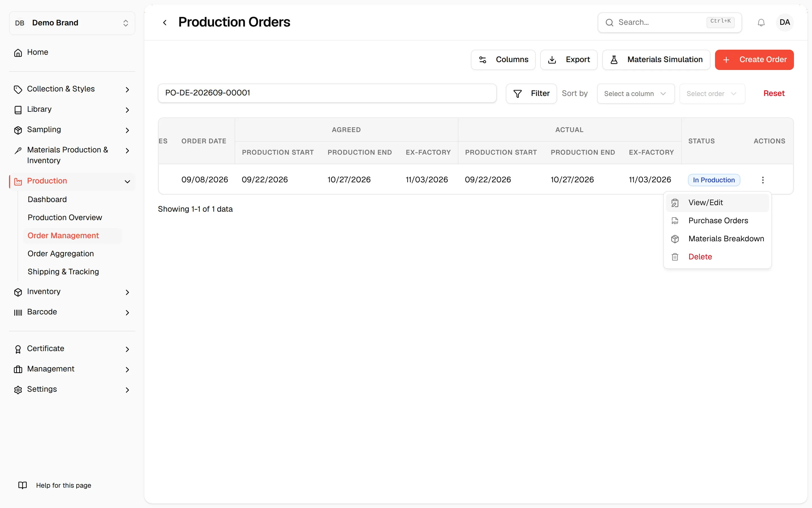Expand the Settings section chevron
Image resolution: width=812 pixels, height=508 pixels.
[x=127, y=390]
